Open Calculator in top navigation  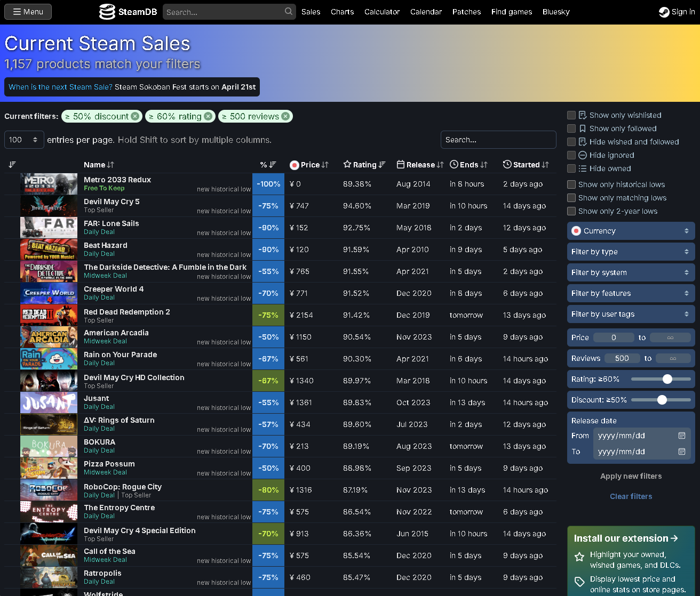(x=382, y=12)
